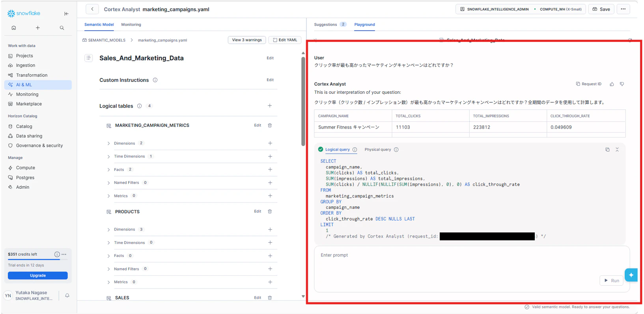Screen dimensions: 644x314
Task: Open Data sharing in the sidebar
Action: [x=38, y=136]
